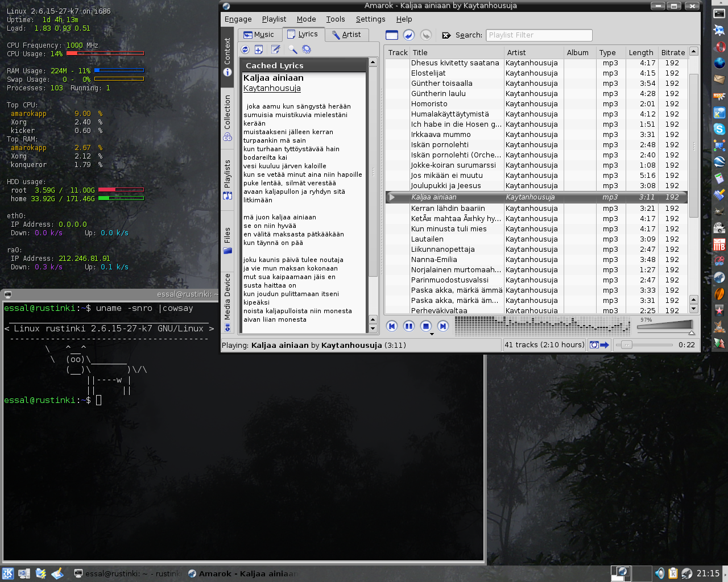Click the track position seek slider

645,345
